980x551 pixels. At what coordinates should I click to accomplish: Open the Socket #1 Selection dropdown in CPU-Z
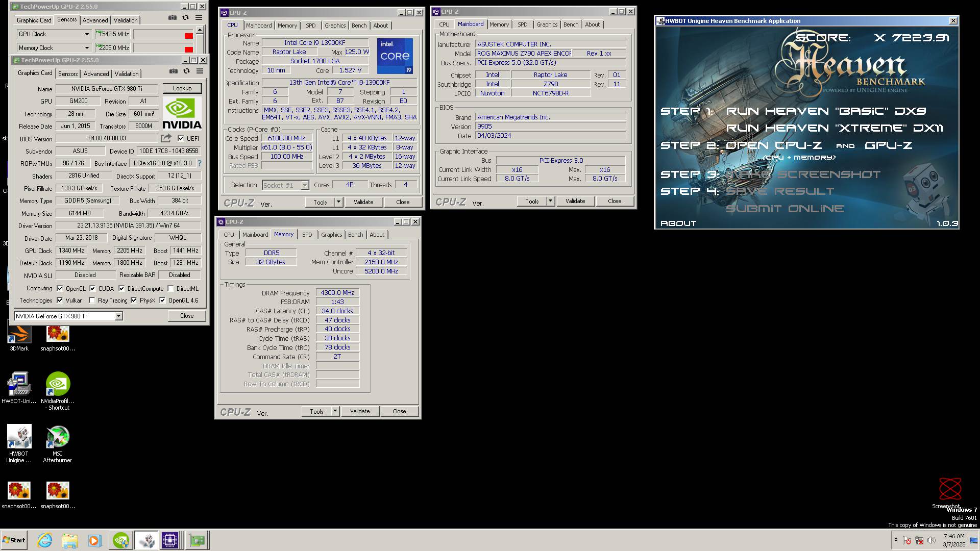(x=305, y=185)
